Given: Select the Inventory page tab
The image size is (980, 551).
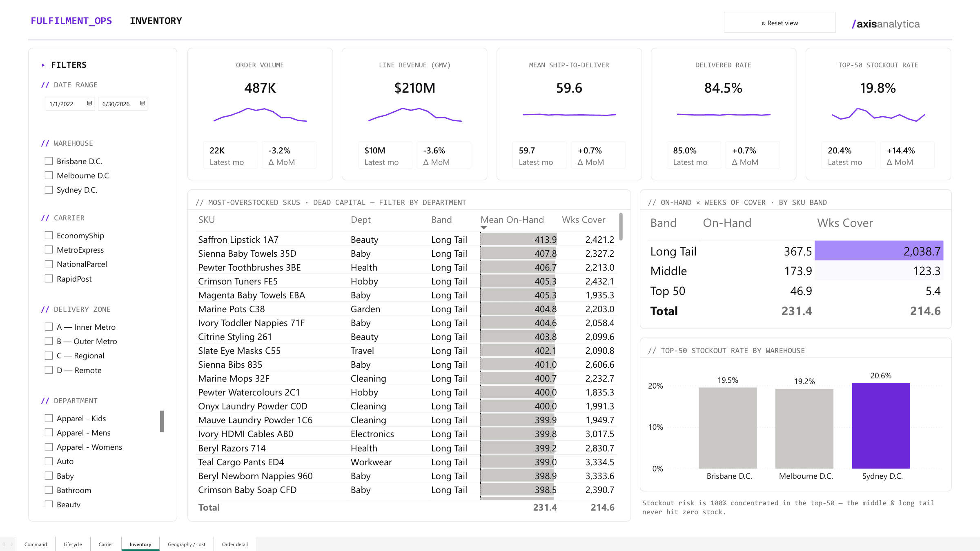Looking at the screenshot, I should click(x=140, y=544).
